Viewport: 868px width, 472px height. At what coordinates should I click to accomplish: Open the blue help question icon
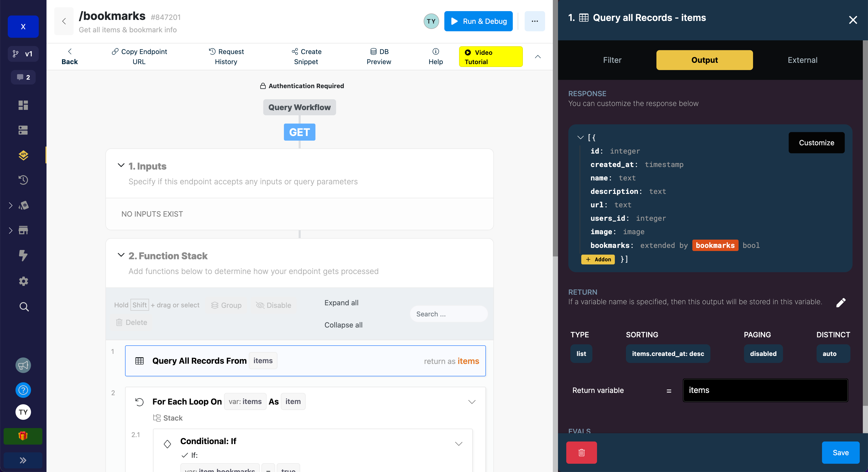click(23, 390)
